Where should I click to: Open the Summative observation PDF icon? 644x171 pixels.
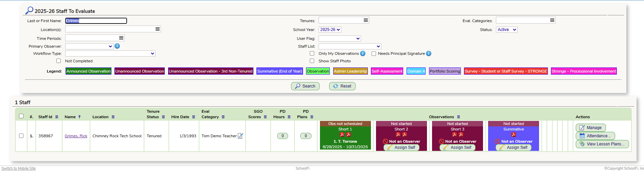pyautogui.click(x=514, y=135)
